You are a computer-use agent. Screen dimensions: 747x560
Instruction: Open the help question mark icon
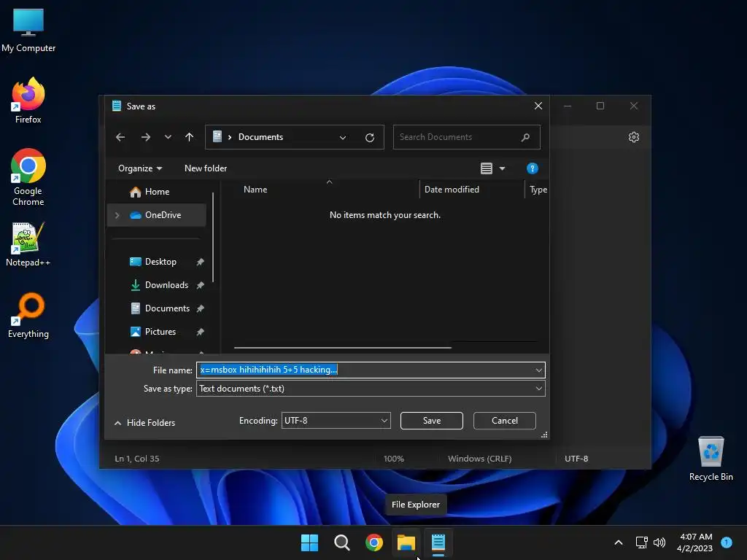(532, 168)
